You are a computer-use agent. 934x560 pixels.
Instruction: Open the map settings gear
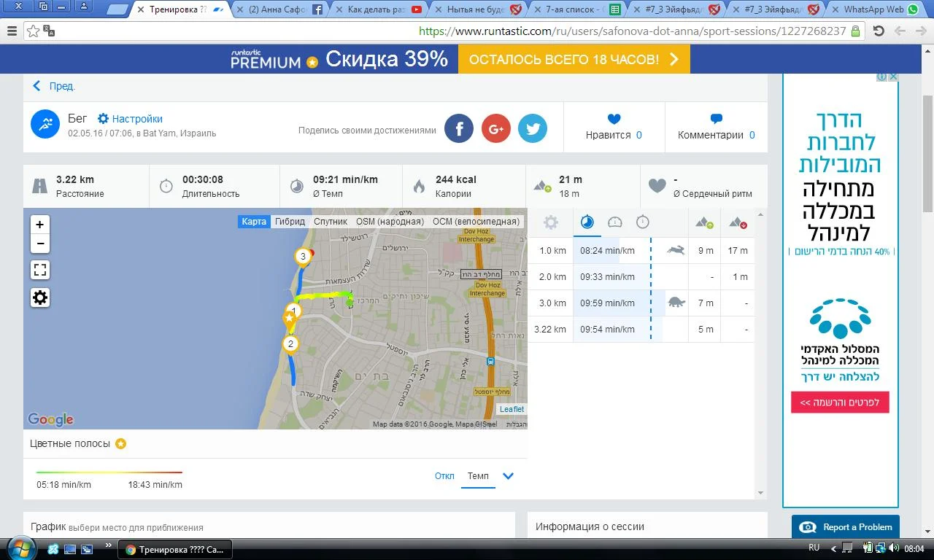pyautogui.click(x=40, y=297)
